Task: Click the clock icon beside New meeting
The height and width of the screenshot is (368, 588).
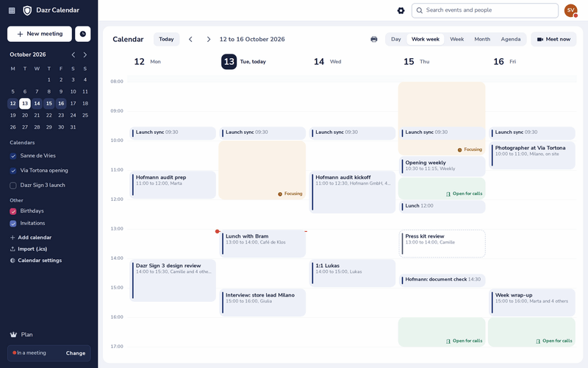Action: pyautogui.click(x=83, y=34)
